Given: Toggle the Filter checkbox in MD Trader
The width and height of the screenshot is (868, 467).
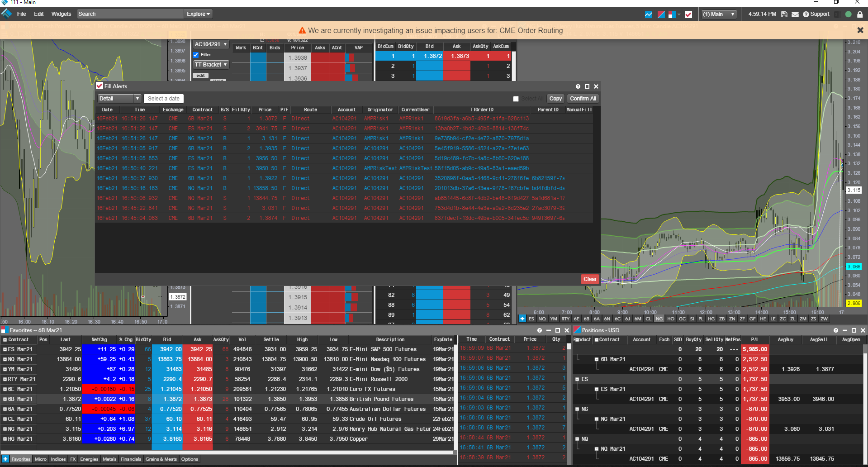Looking at the screenshot, I should pyautogui.click(x=196, y=55).
